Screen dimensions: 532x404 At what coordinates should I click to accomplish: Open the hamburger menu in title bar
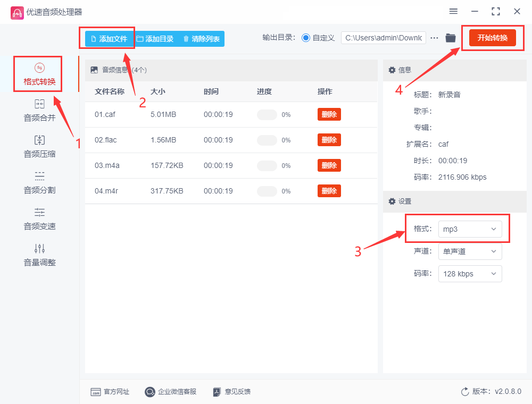(x=453, y=11)
